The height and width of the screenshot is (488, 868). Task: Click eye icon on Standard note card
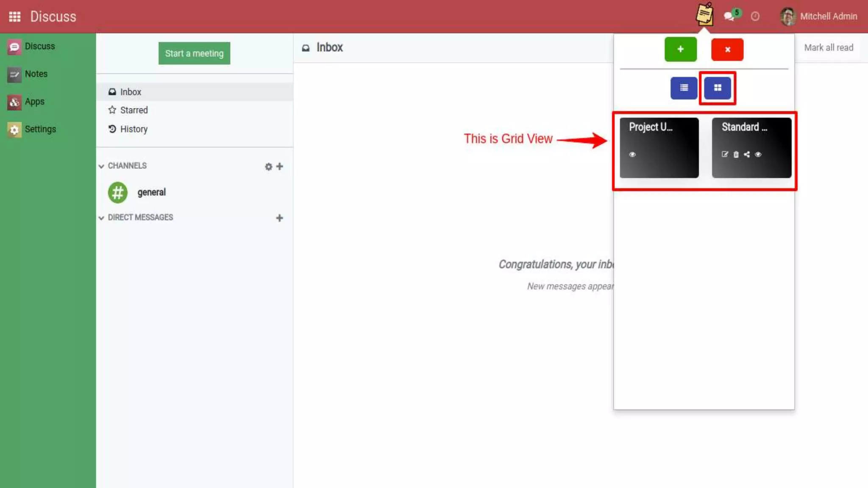tap(758, 154)
